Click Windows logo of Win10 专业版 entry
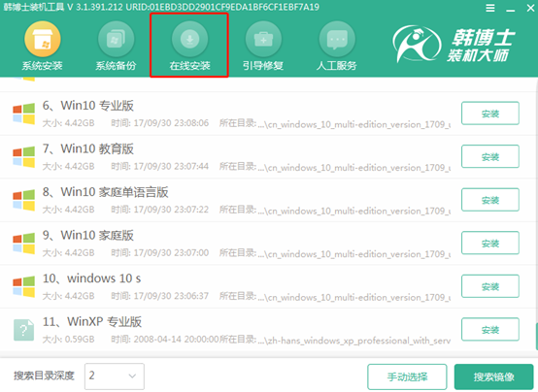This screenshot has width=538, height=392. (x=23, y=114)
